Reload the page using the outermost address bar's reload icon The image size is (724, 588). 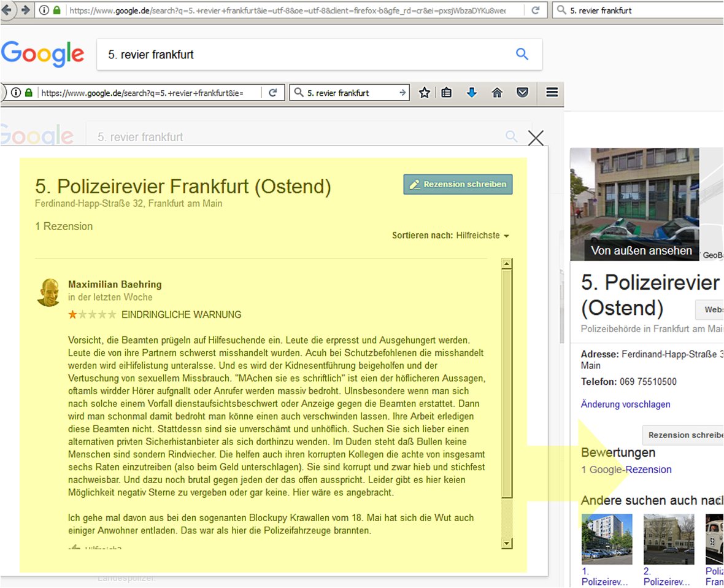click(x=536, y=10)
